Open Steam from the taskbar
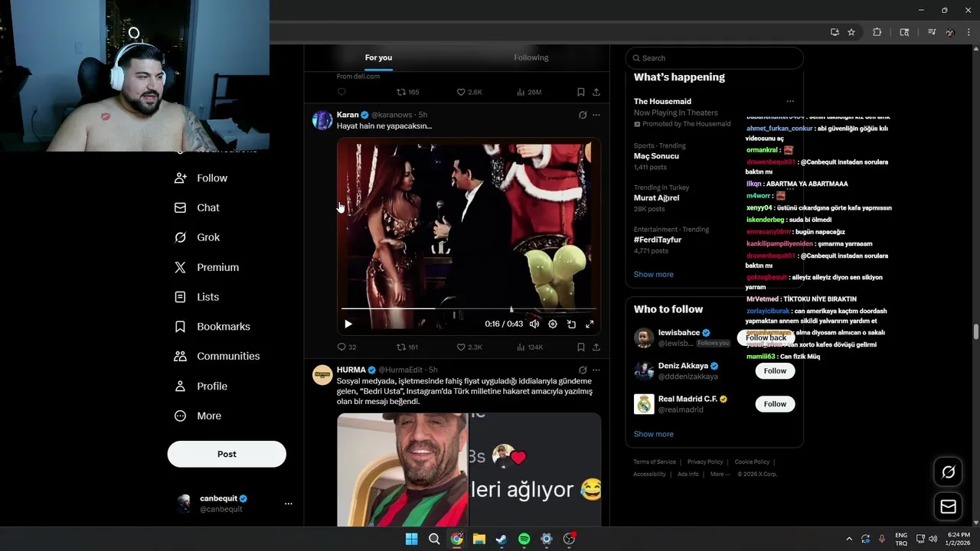This screenshot has width=980, height=551. [x=501, y=539]
